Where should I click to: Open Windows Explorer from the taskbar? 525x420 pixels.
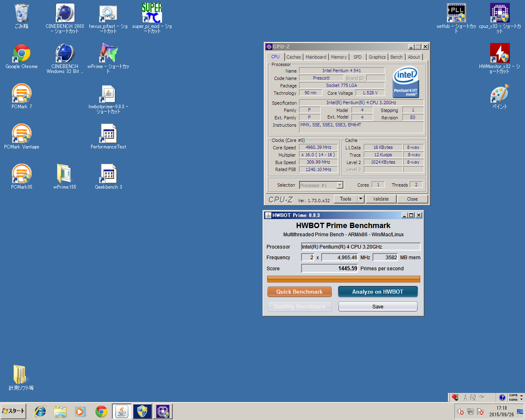click(x=60, y=411)
